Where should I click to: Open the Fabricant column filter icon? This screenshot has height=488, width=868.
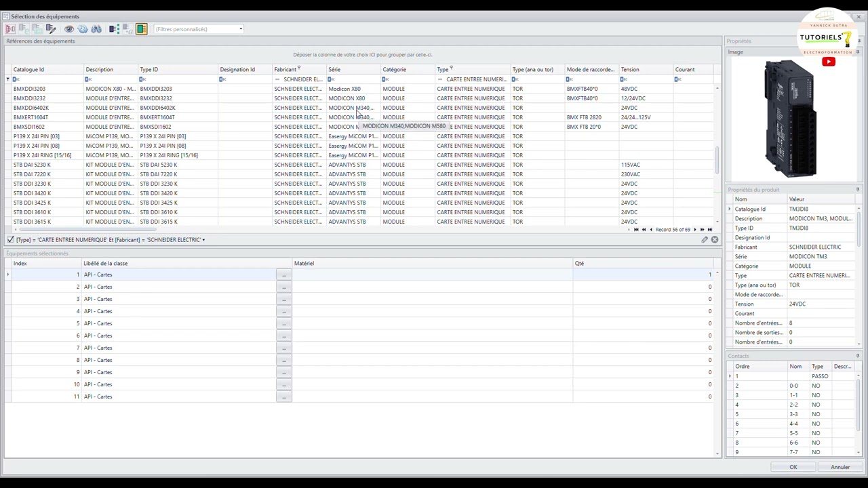pyautogui.click(x=299, y=69)
